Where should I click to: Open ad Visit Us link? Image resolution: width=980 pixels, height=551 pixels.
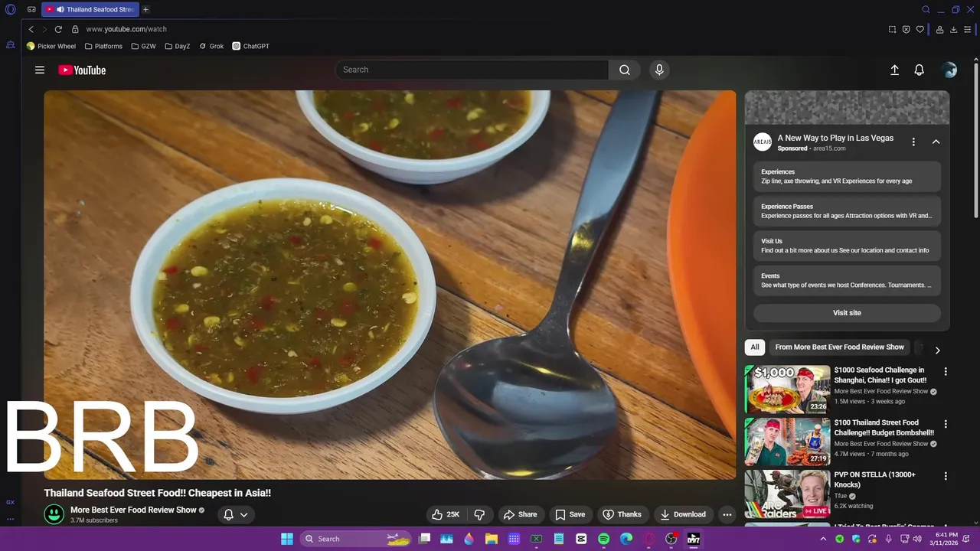(847, 246)
